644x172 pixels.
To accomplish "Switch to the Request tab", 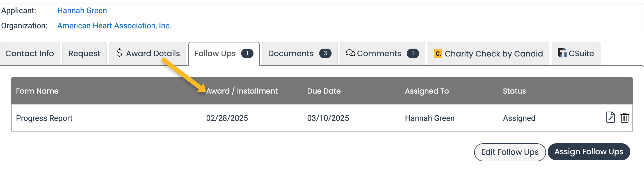I will tap(84, 53).
